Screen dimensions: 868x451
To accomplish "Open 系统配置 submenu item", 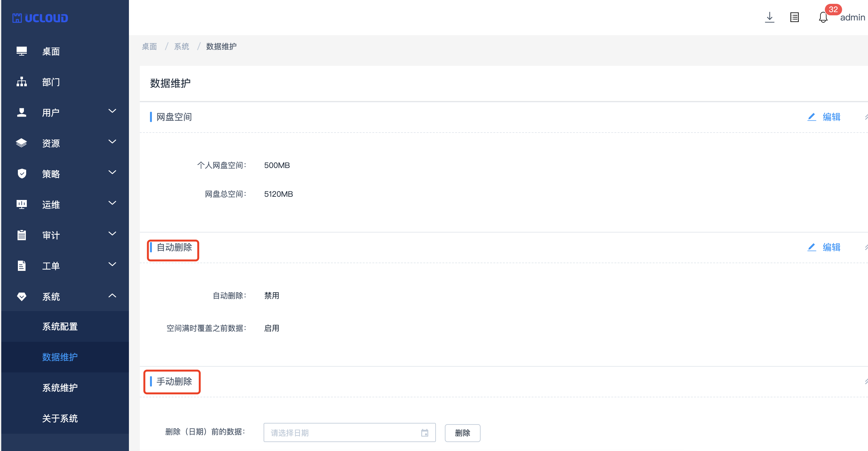I will pyautogui.click(x=60, y=326).
